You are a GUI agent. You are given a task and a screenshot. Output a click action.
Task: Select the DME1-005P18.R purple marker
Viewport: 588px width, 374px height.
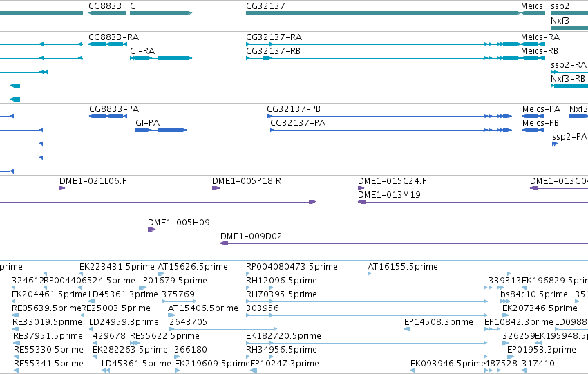[x=216, y=188]
